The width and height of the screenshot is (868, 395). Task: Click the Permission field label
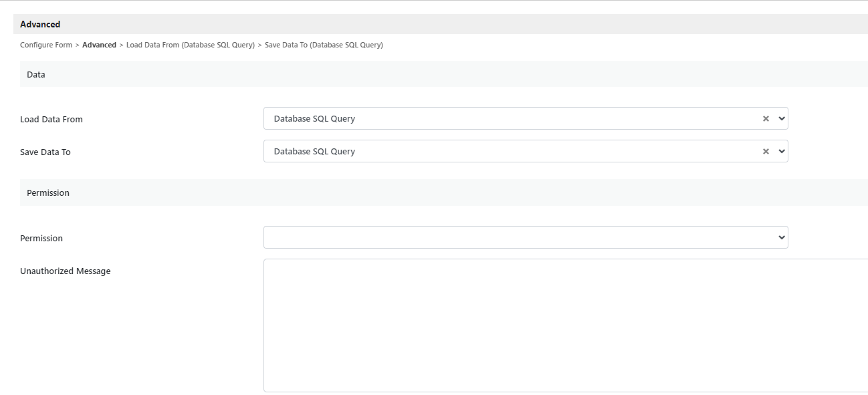click(41, 239)
